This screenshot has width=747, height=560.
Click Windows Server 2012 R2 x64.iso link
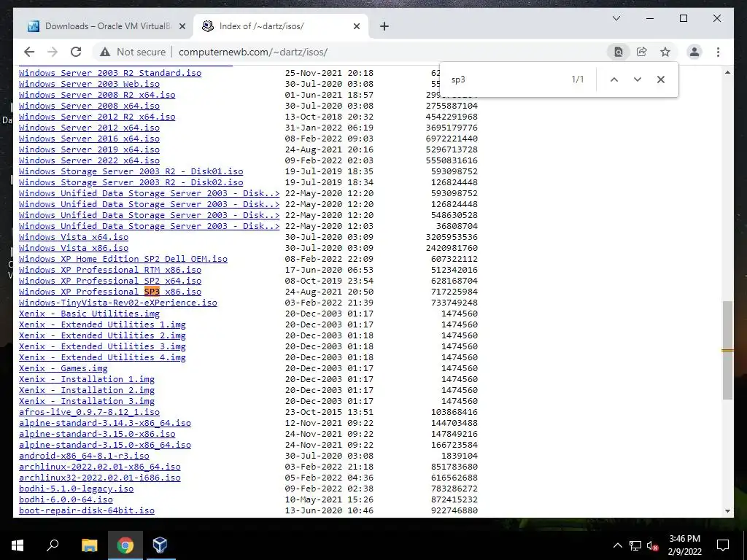97,117
